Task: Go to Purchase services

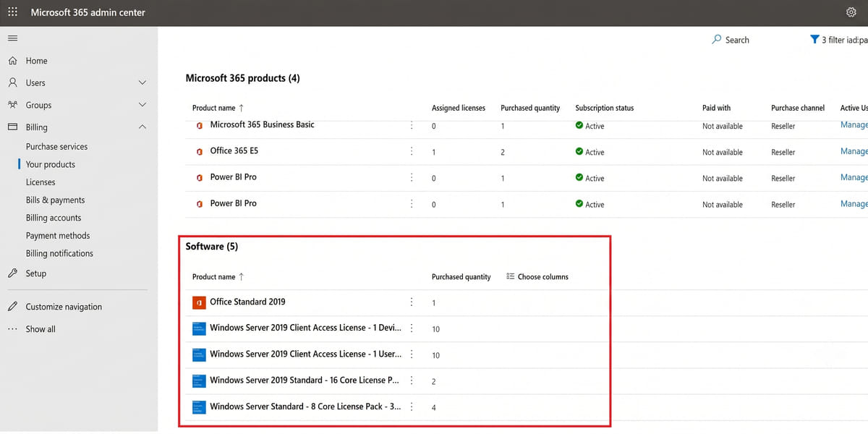Action: pyautogui.click(x=56, y=146)
